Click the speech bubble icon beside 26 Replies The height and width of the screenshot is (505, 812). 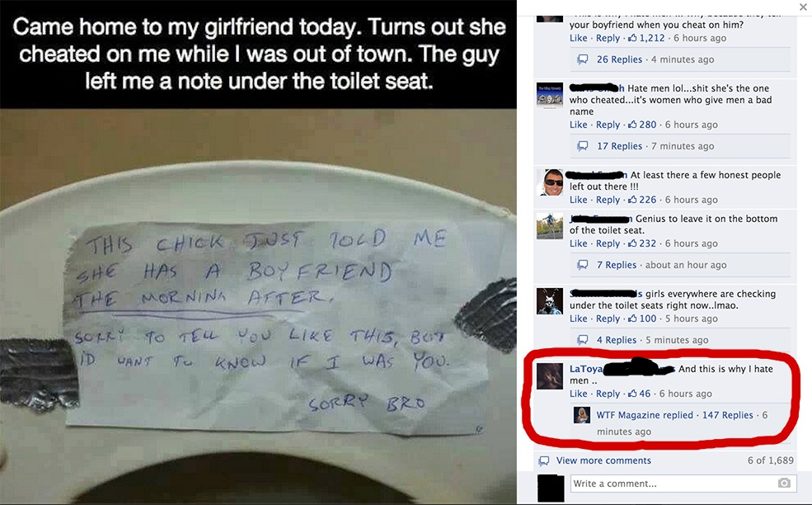click(x=583, y=59)
